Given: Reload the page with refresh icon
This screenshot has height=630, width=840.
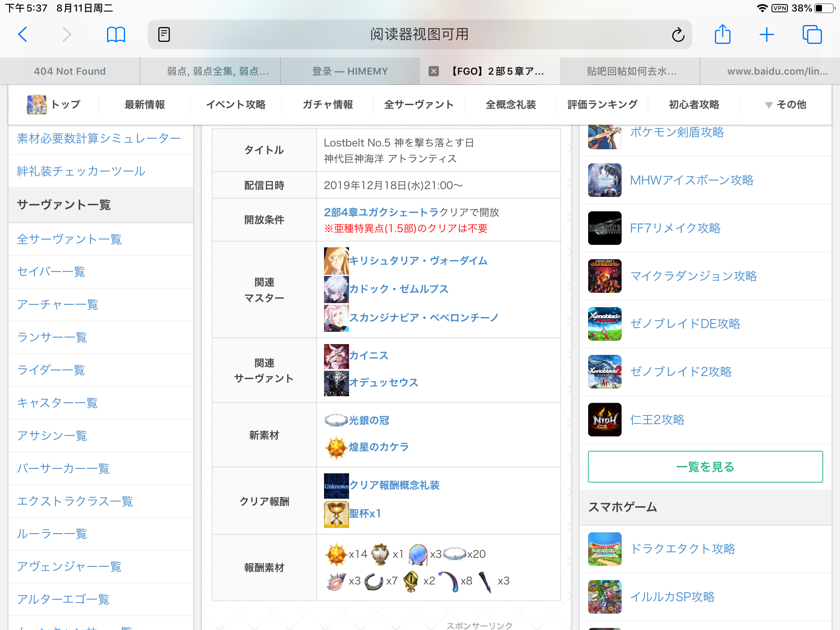Looking at the screenshot, I should (x=678, y=34).
